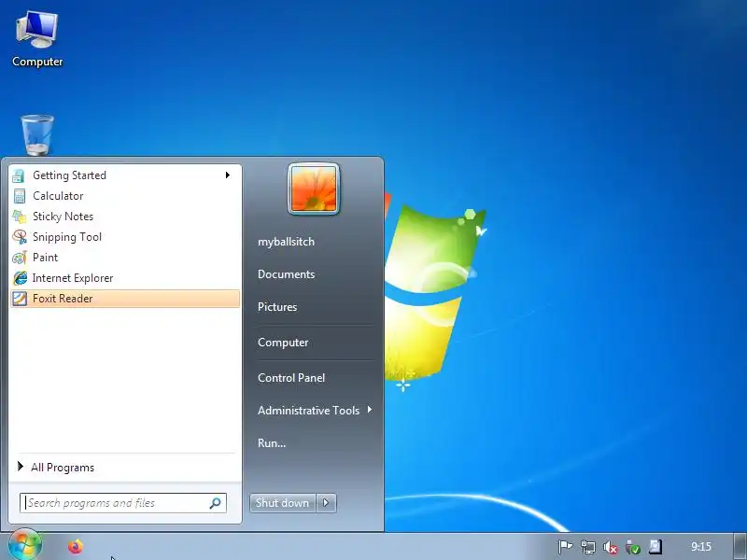Click the Search programs and files field

pos(123,503)
